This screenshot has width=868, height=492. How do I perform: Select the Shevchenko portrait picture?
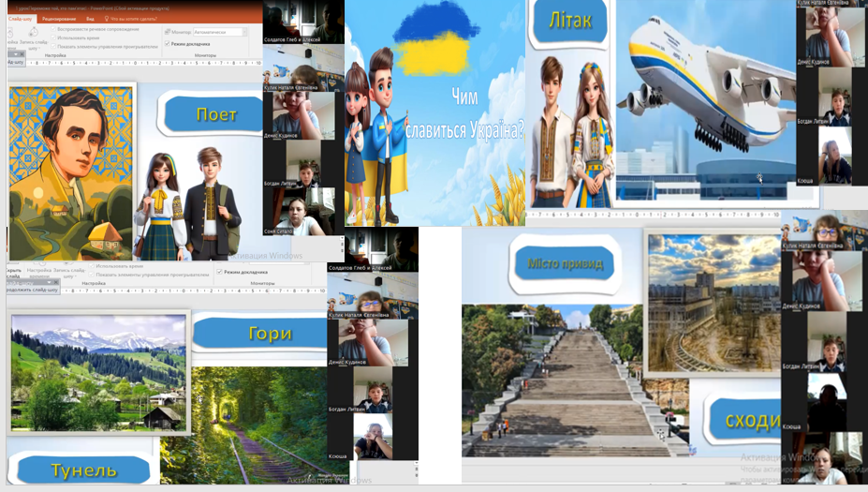click(71, 172)
